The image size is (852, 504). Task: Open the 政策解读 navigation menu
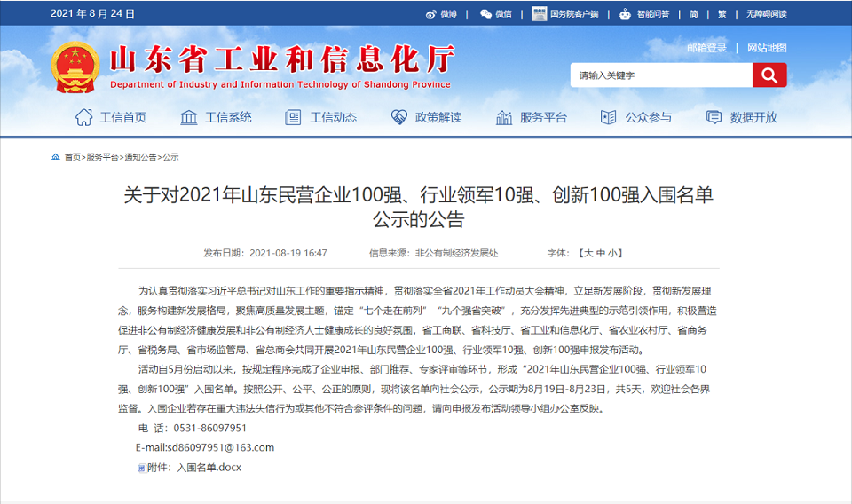tap(426, 117)
